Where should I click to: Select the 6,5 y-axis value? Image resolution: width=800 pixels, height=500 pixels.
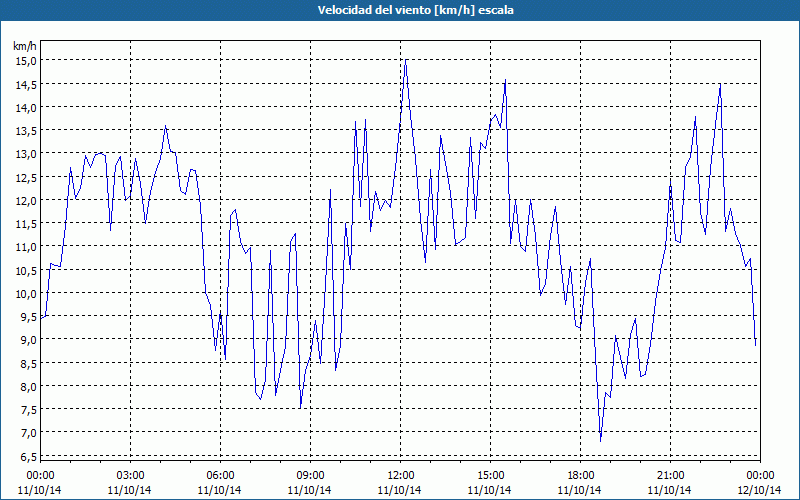pos(28,457)
